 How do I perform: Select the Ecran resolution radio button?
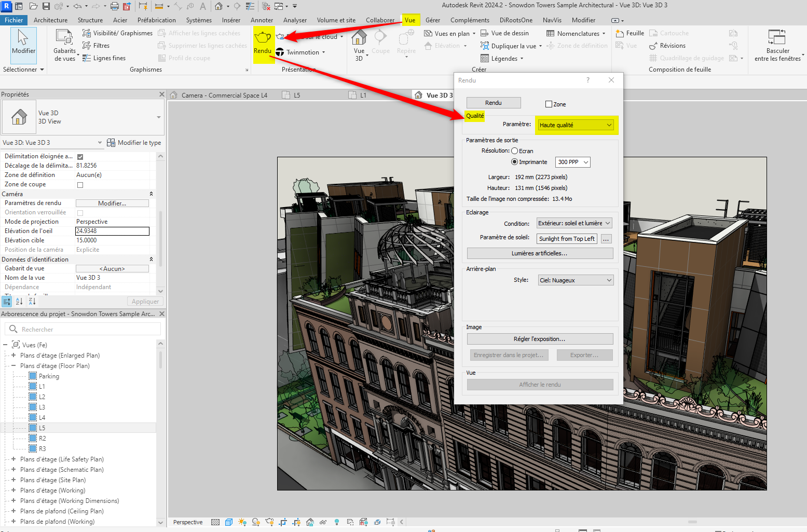(x=515, y=151)
